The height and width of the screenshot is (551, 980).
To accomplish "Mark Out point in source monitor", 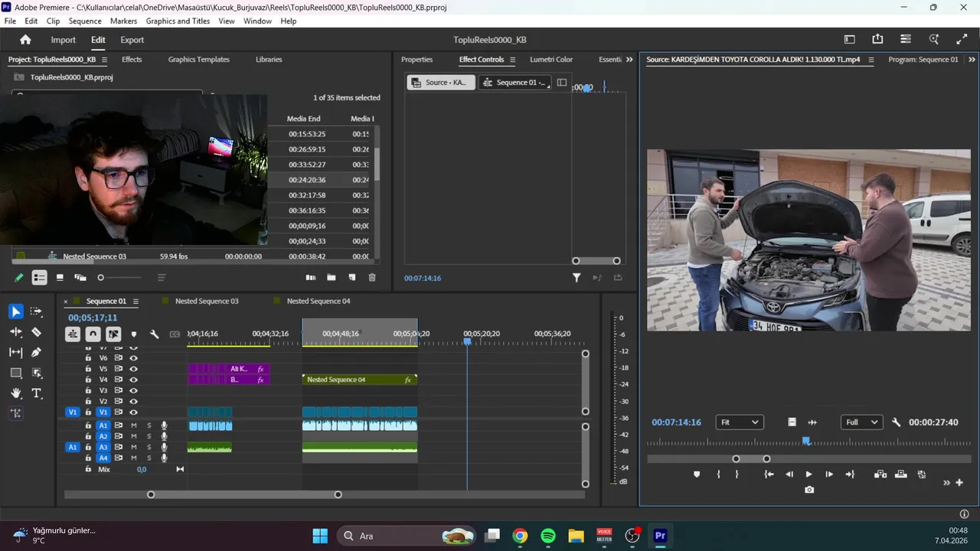I will tap(737, 474).
